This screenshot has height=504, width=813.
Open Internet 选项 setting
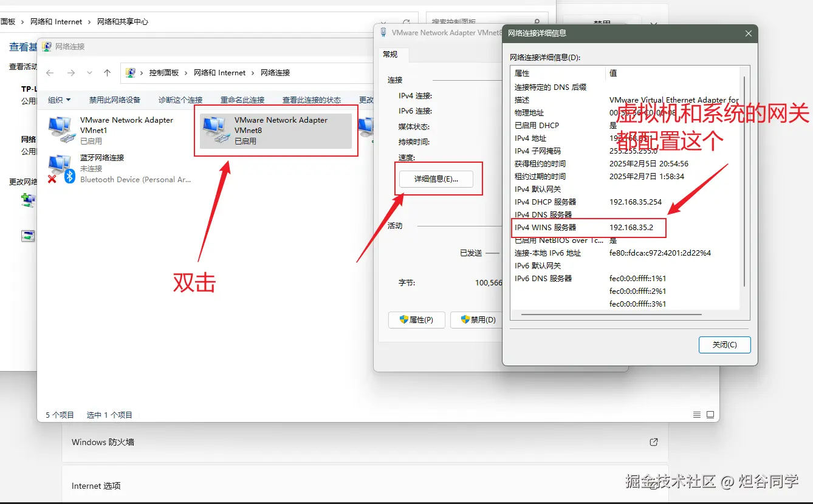click(365, 485)
